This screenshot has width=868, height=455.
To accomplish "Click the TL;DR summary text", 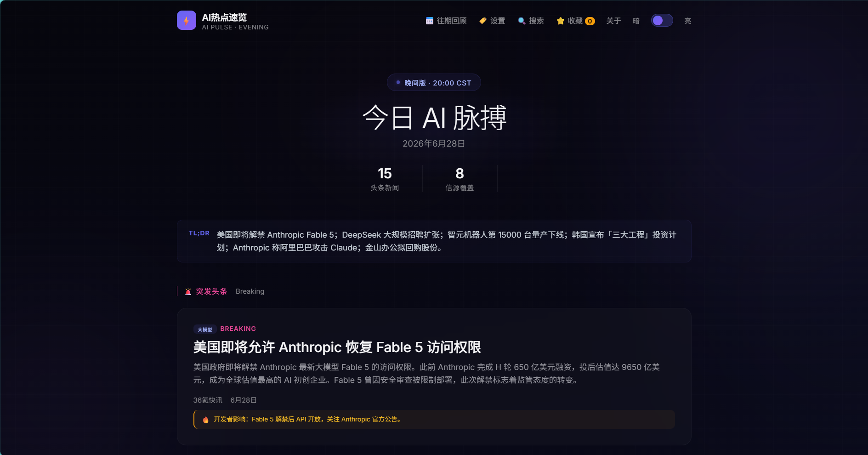I will (x=446, y=241).
